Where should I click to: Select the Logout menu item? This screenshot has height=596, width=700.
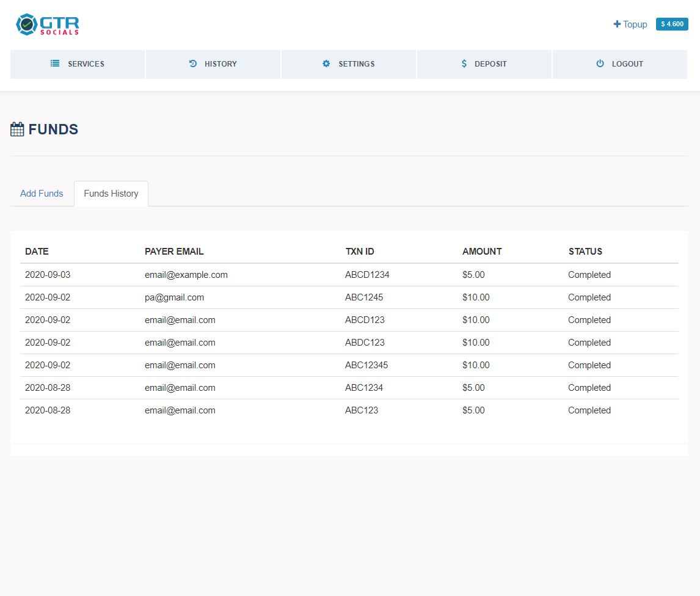620,64
